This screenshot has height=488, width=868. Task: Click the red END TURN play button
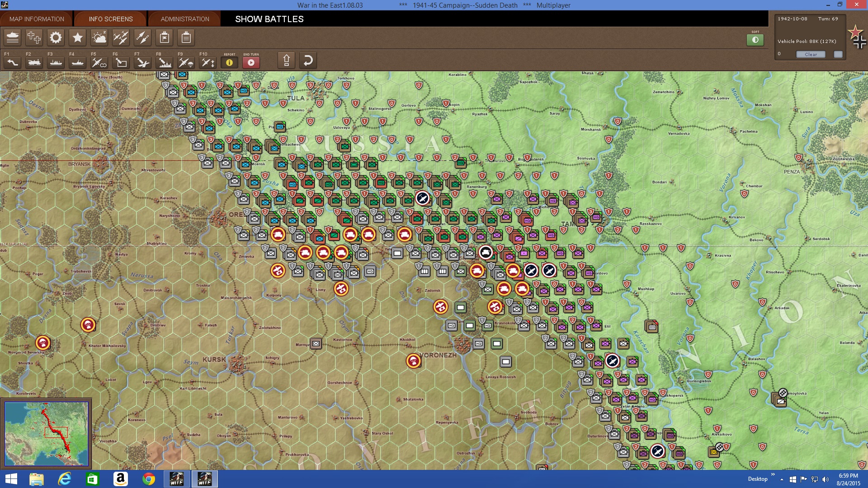(251, 62)
